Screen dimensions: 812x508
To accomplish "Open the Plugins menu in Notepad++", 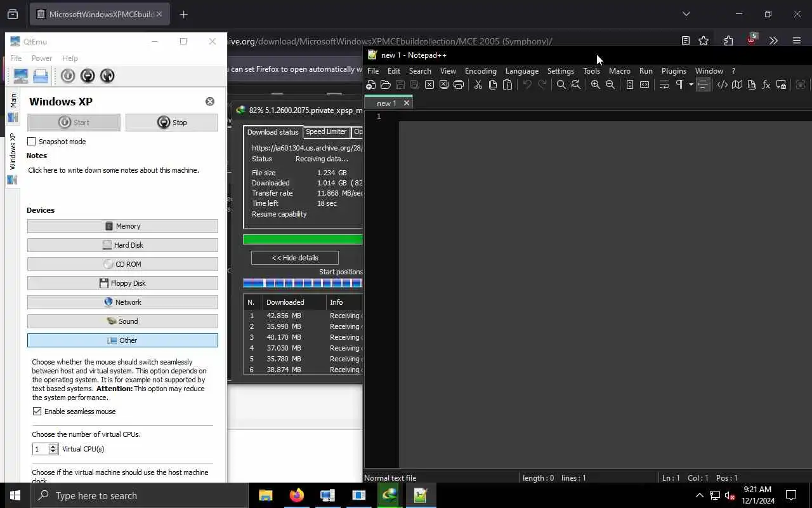I will (x=674, y=71).
